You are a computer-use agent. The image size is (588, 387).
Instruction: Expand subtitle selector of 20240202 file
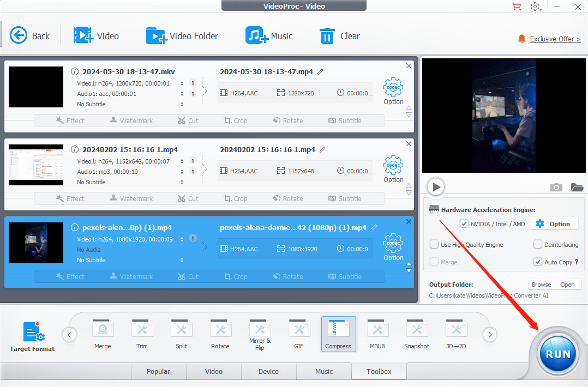182,182
